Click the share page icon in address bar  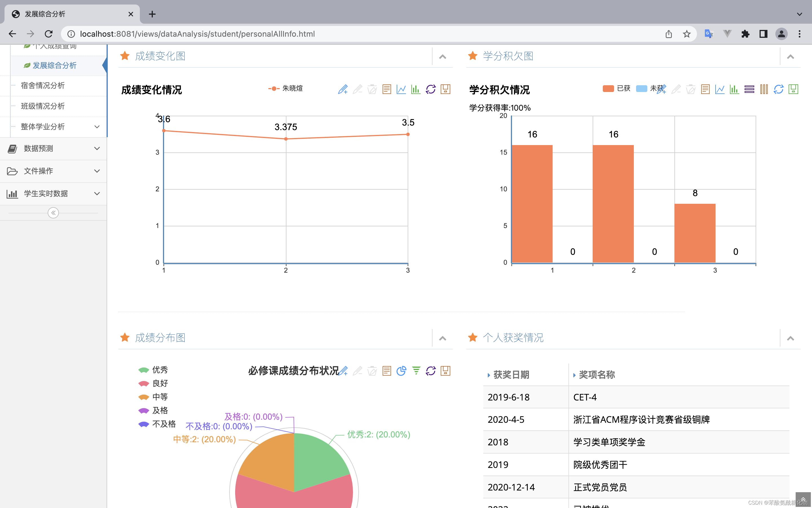pos(668,34)
